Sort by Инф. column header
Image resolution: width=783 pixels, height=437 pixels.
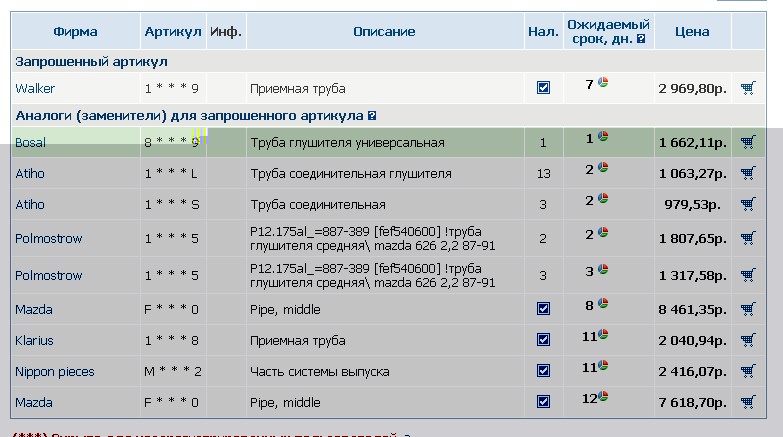point(226,31)
